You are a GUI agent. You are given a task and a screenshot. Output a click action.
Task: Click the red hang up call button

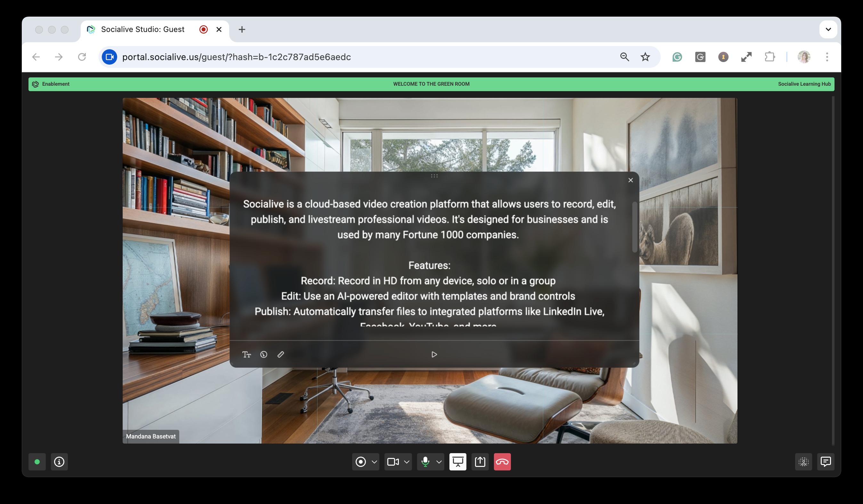tap(502, 462)
